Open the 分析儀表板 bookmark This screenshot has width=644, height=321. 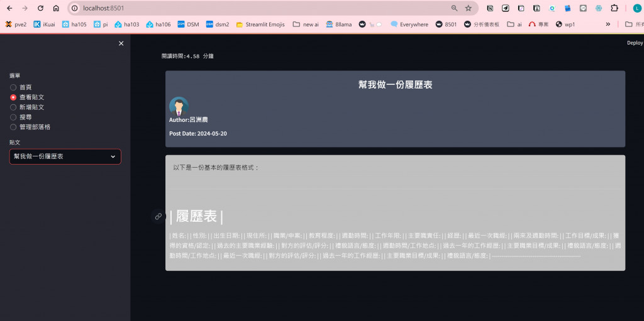click(482, 24)
